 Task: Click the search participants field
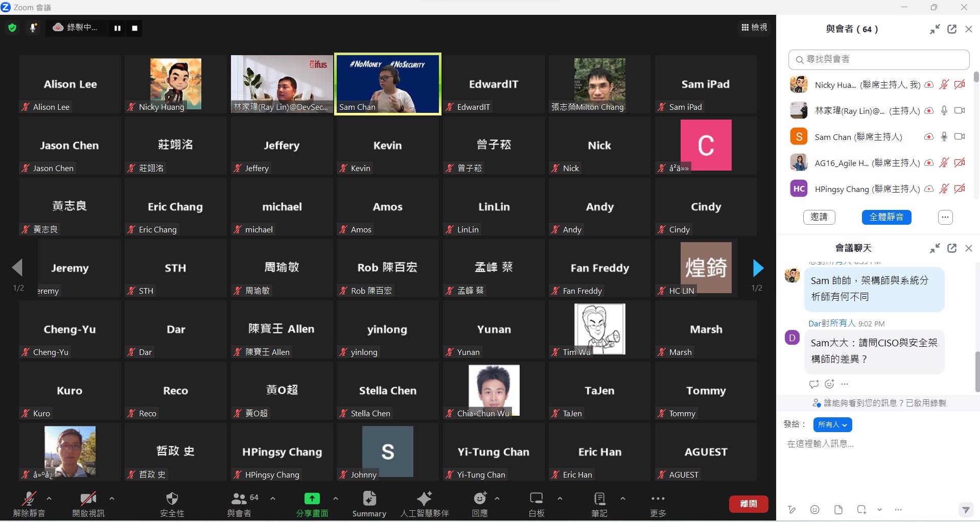coord(879,60)
